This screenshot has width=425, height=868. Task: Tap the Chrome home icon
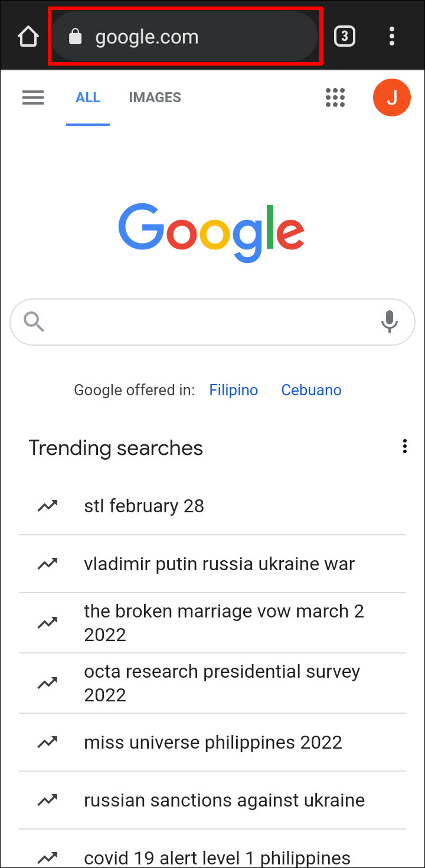click(x=28, y=37)
